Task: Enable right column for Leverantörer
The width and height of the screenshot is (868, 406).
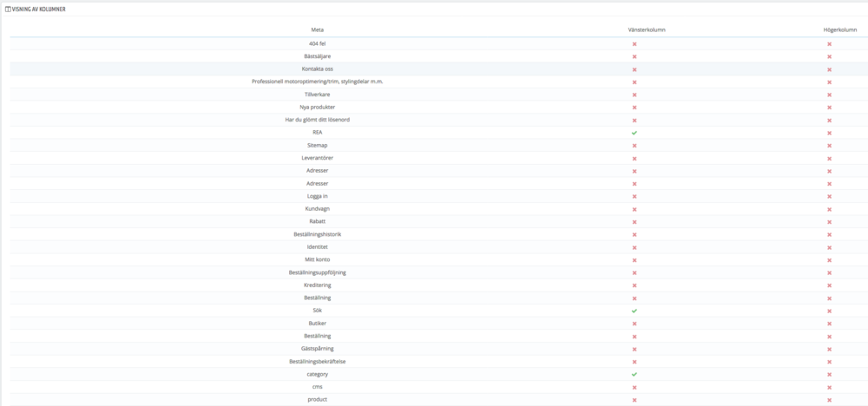Action: click(829, 159)
